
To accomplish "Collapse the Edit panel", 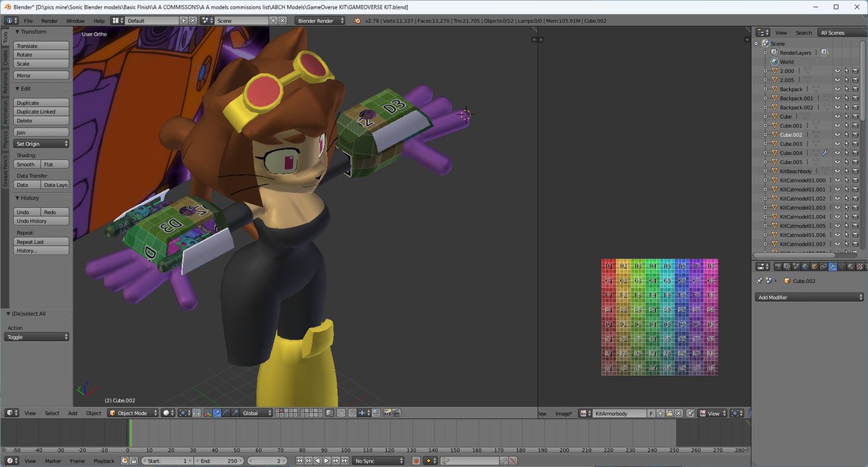I will (17, 88).
